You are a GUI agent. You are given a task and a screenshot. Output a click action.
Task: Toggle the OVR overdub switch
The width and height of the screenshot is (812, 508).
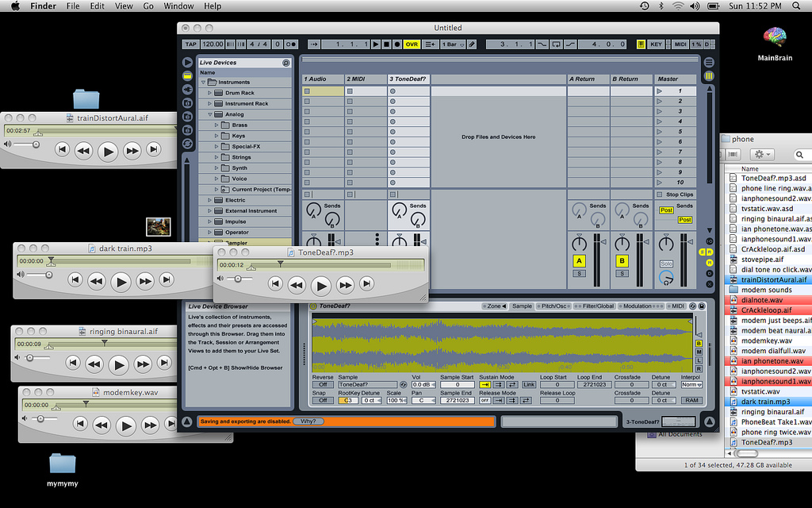point(412,44)
